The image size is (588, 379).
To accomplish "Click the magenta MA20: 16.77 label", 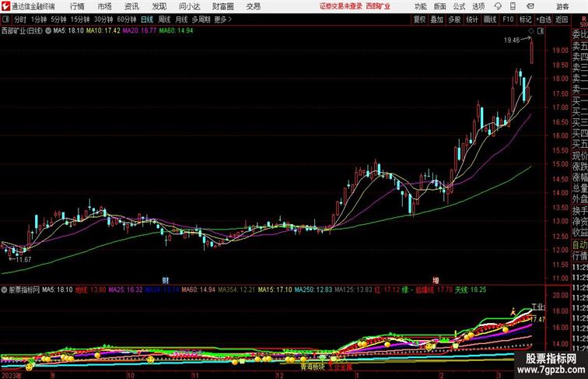I will (x=139, y=31).
